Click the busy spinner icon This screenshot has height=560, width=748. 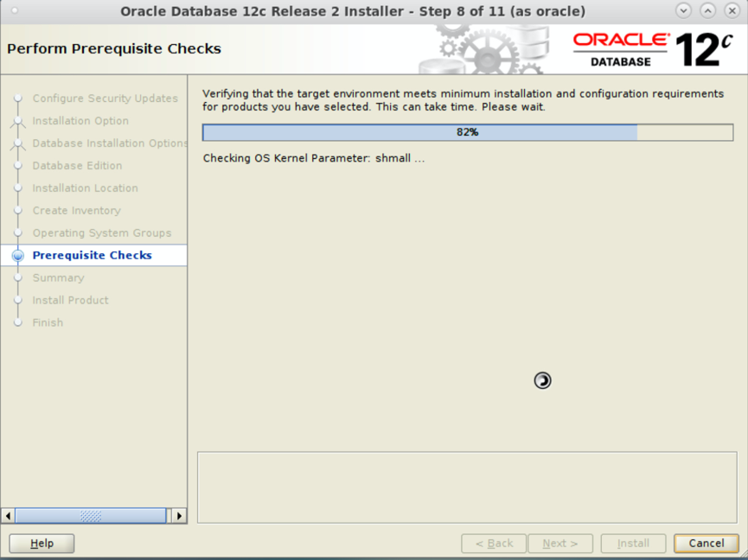tap(542, 380)
